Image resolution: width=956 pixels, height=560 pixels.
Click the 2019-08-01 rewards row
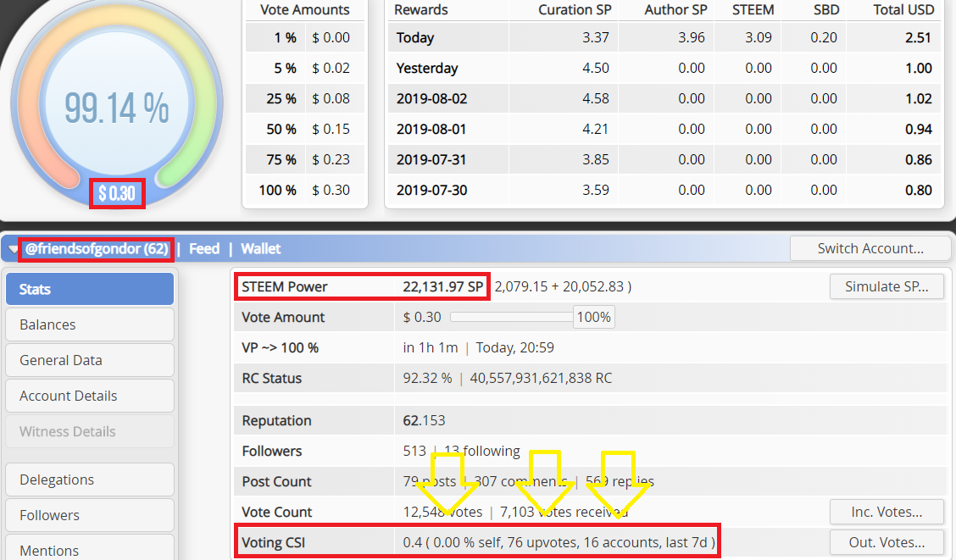[664, 129]
